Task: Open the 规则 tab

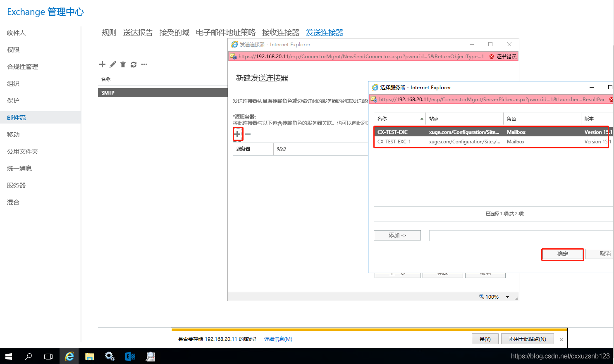Action: [109, 33]
